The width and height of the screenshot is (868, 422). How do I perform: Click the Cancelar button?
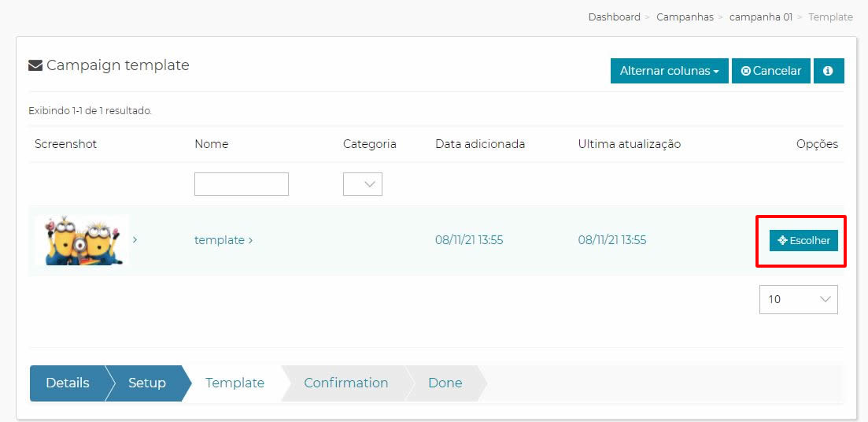(770, 71)
